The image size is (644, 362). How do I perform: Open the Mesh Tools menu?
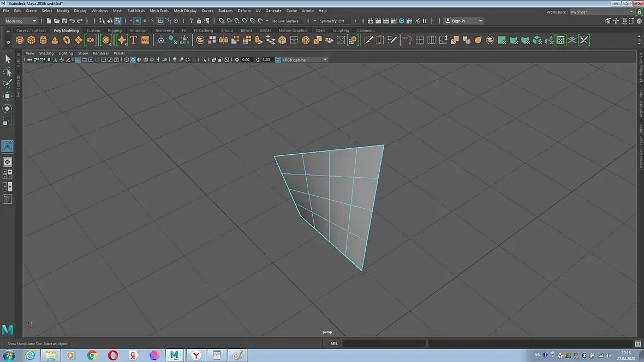pos(159,11)
